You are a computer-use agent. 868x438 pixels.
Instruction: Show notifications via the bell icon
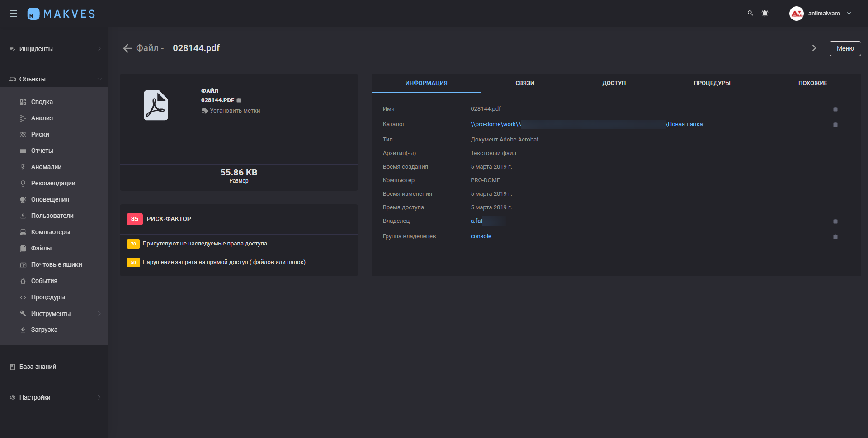pyautogui.click(x=765, y=13)
